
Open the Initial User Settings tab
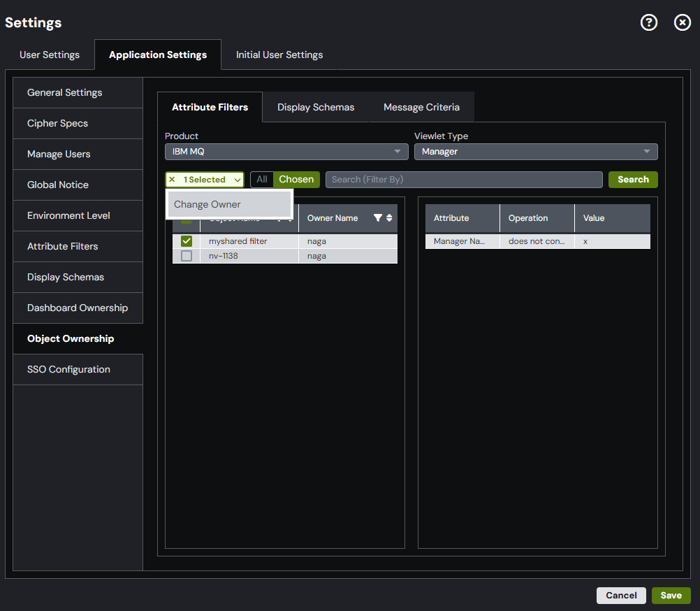(x=279, y=55)
